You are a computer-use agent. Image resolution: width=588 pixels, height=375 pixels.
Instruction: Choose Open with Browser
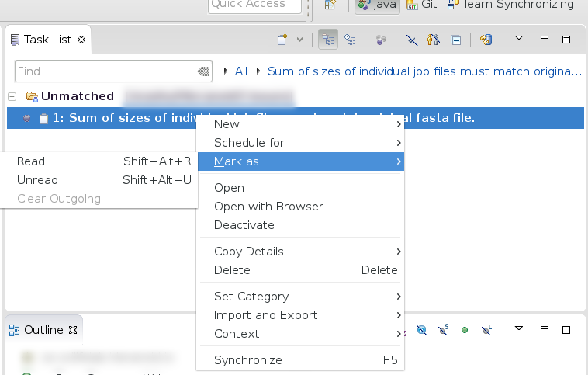click(301, 207)
